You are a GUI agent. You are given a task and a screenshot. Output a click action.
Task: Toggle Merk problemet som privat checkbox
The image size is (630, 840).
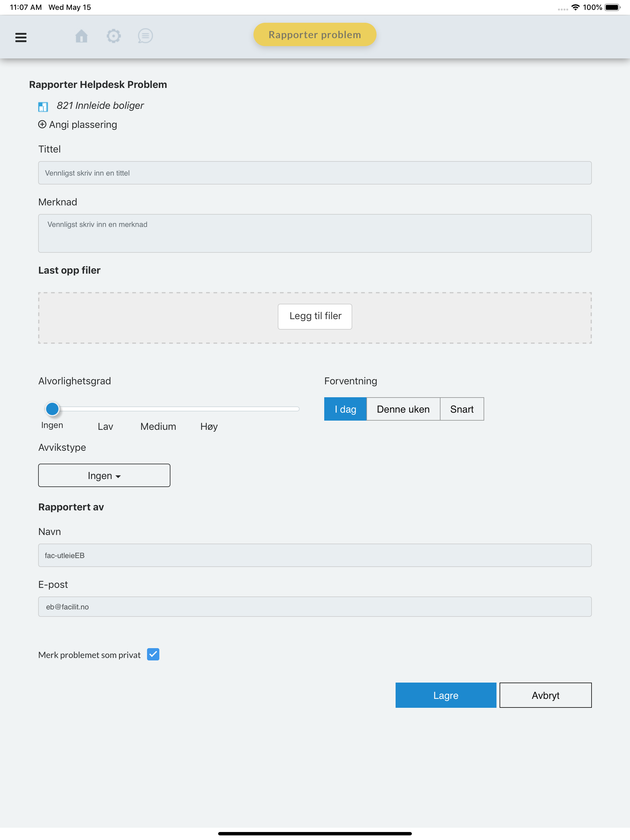coord(153,654)
